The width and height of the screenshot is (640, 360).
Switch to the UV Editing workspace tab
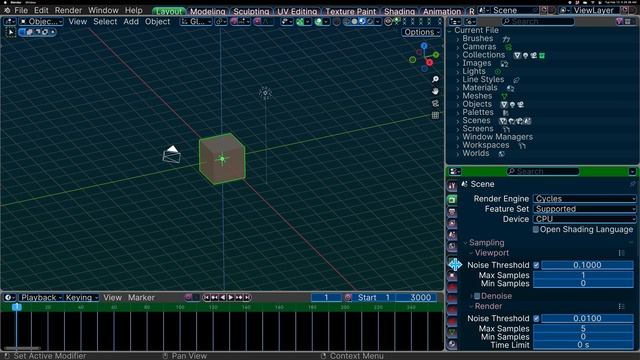[297, 11]
